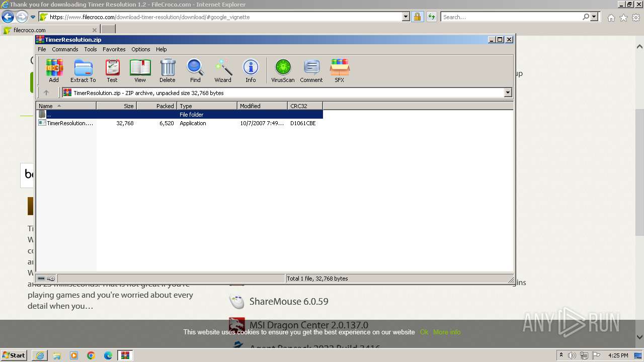Click the Extract To toolbar icon
The width and height of the screenshot is (644, 362).
click(83, 71)
